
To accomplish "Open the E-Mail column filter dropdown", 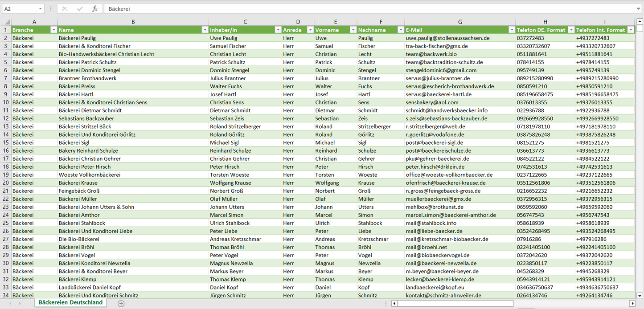I will 511,30.
